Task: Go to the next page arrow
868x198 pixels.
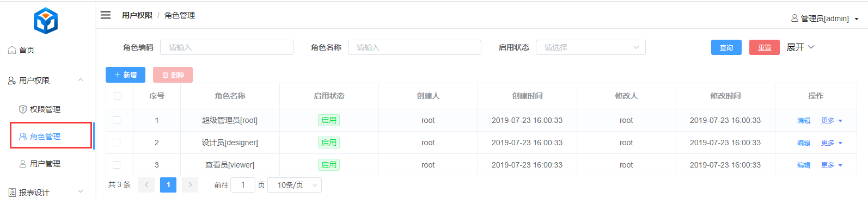Action: point(190,185)
